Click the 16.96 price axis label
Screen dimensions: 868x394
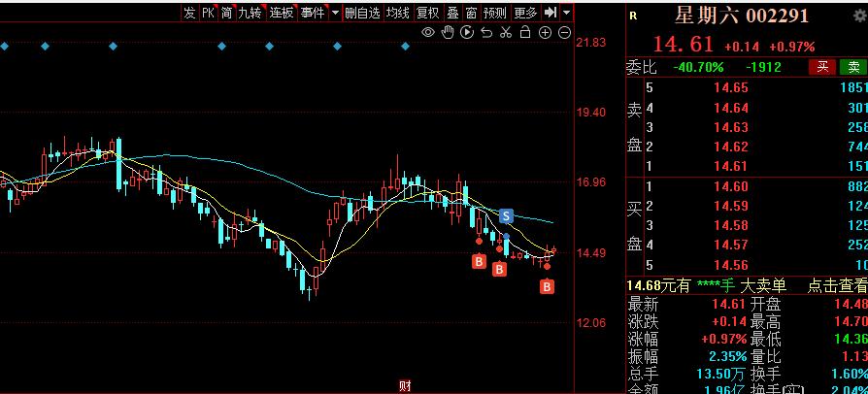[590, 182]
